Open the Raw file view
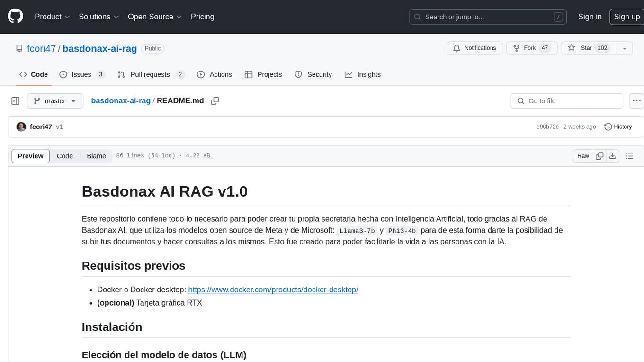Image resolution: width=644 pixels, height=362 pixels. coord(583,156)
